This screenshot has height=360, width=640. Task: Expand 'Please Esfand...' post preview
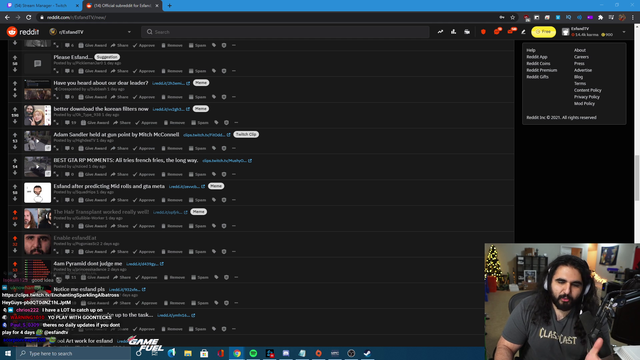(56, 71)
